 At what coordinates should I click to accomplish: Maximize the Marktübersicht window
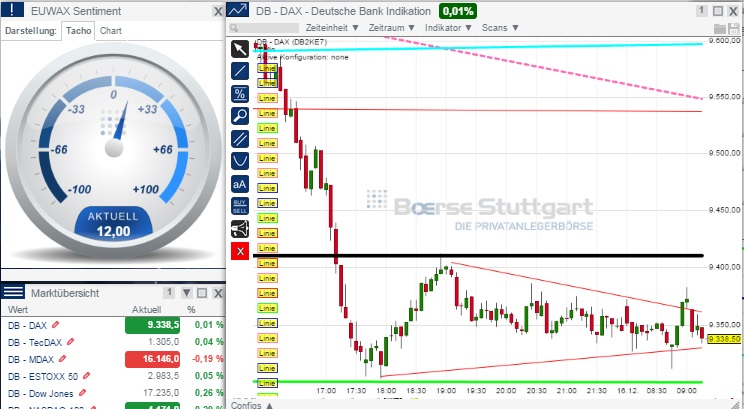[202, 293]
